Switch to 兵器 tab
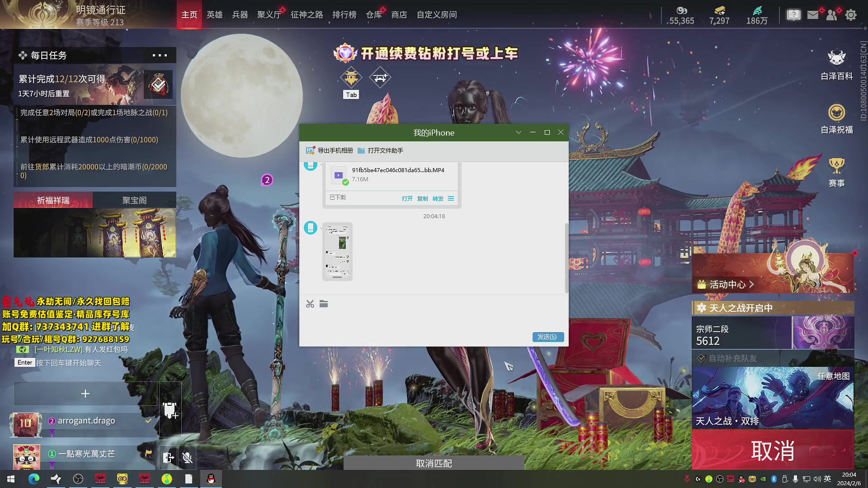 [240, 15]
